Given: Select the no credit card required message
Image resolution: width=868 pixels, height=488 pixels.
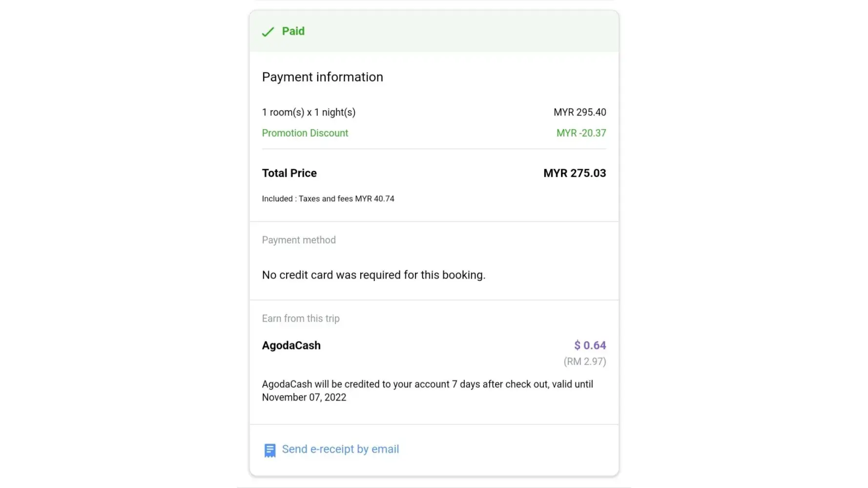Looking at the screenshot, I should (373, 275).
